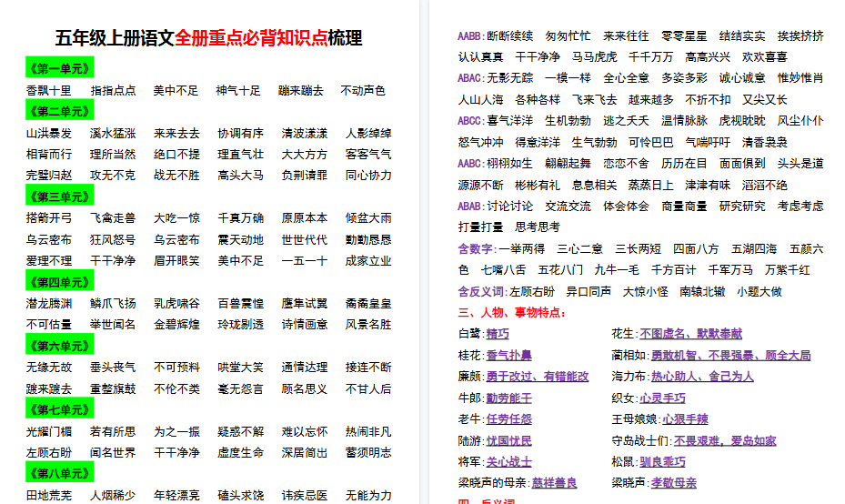
Task: Click underlined answer 不畏艰难, 爱岛如家
Action: pos(725,440)
